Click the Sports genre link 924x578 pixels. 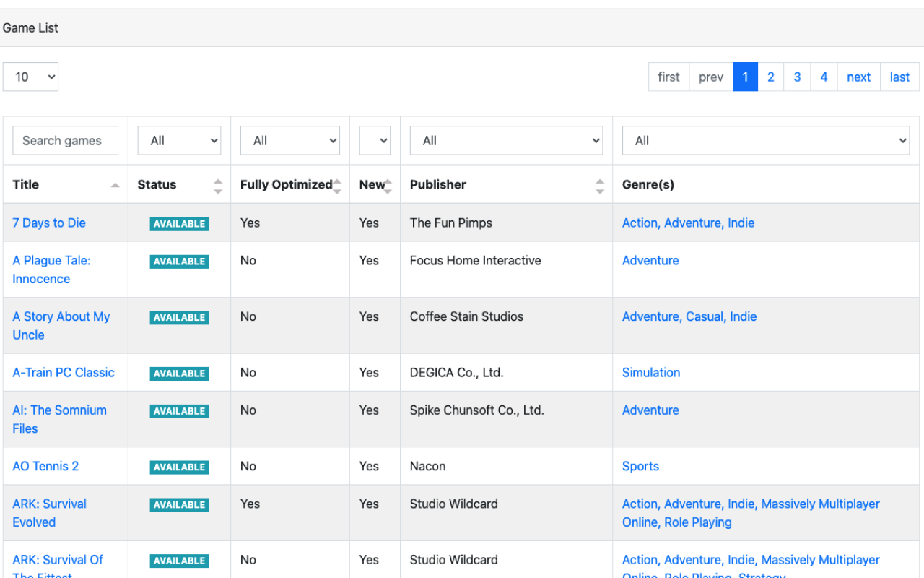(640, 466)
